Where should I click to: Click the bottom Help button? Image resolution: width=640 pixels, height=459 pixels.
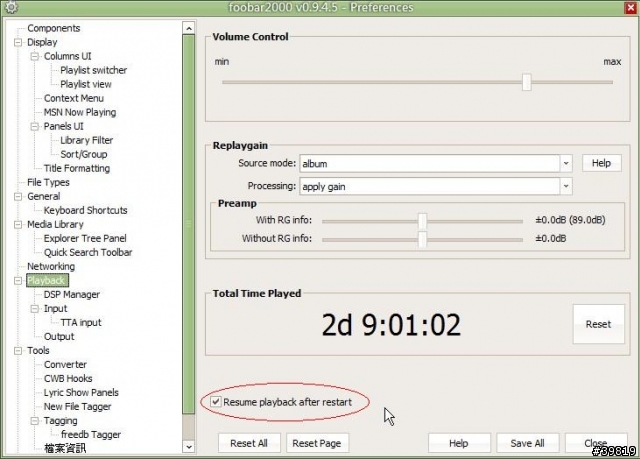pos(459,443)
